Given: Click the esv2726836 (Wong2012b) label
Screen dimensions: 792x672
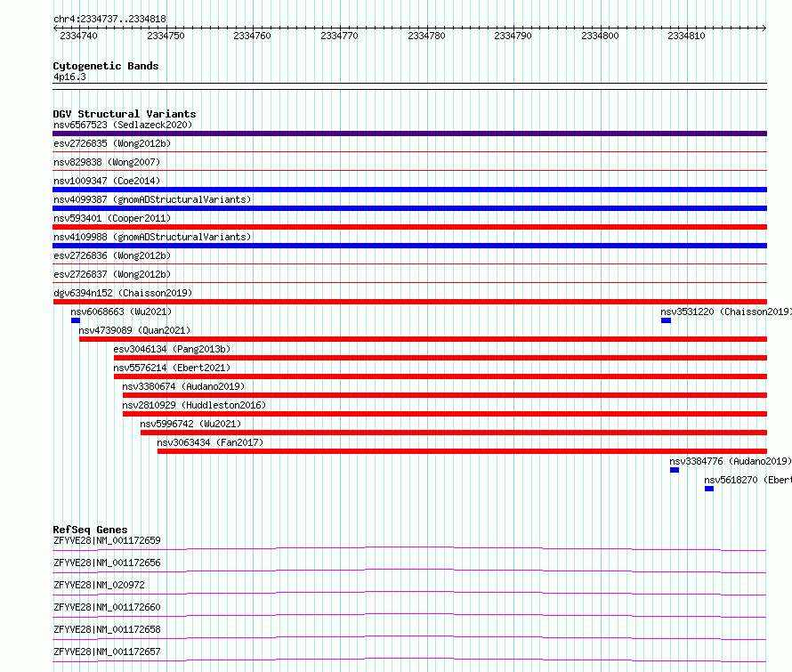Looking at the screenshot, I should click(x=112, y=255).
